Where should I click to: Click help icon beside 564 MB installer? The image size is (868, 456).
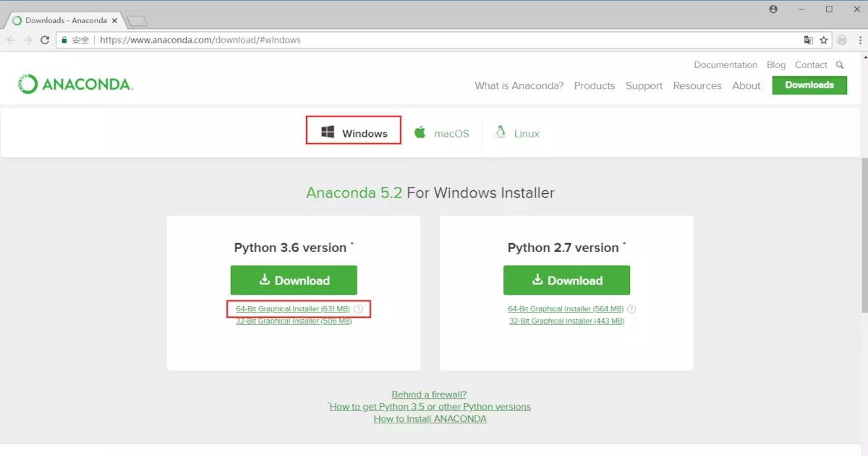click(x=632, y=309)
